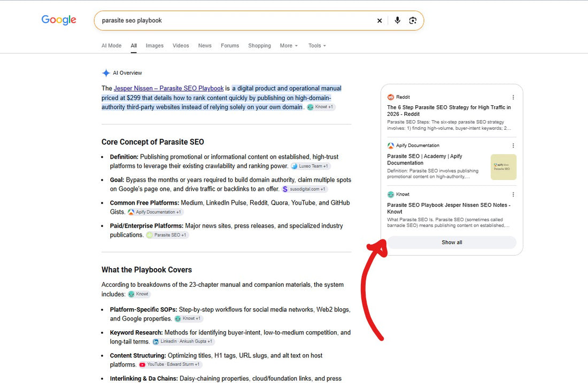Switch to AI Mode tab
The image size is (588, 383).
(111, 45)
